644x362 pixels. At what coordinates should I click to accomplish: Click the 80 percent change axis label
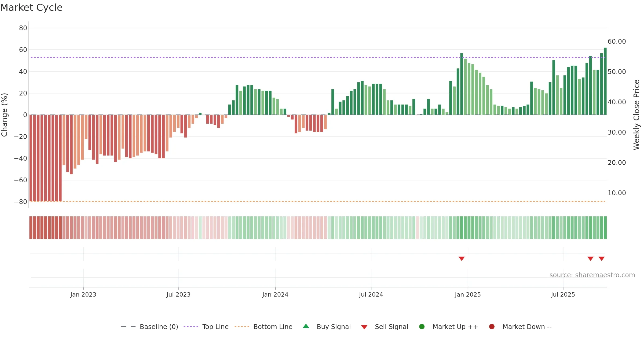pyautogui.click(x=23, y=28)
